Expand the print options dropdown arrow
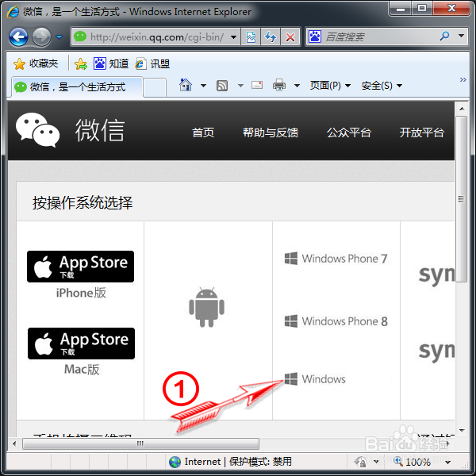This screenshot has width=476, height=476. [297, 86]
